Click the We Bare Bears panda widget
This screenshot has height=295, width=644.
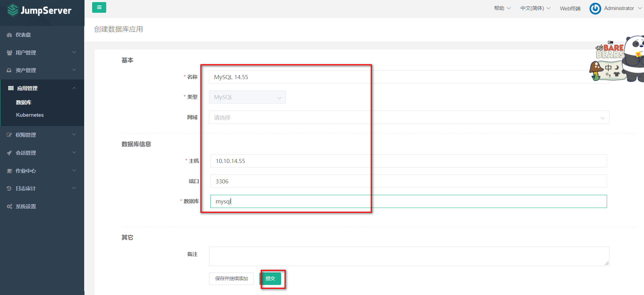point(617,59)
